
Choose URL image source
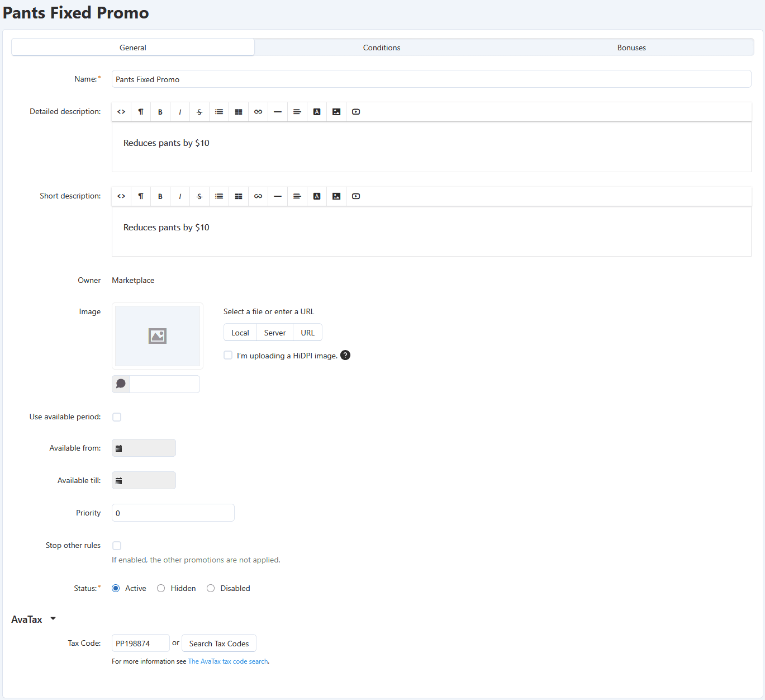pos(308,333)
